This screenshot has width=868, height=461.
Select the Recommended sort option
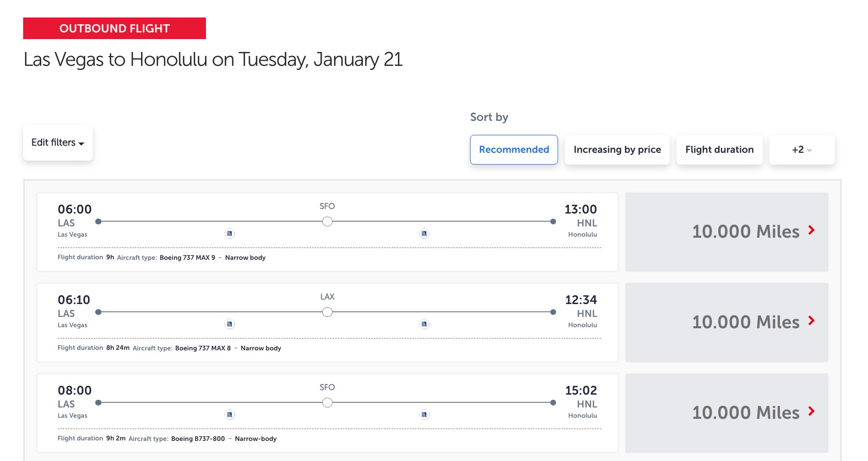point(514,150)
